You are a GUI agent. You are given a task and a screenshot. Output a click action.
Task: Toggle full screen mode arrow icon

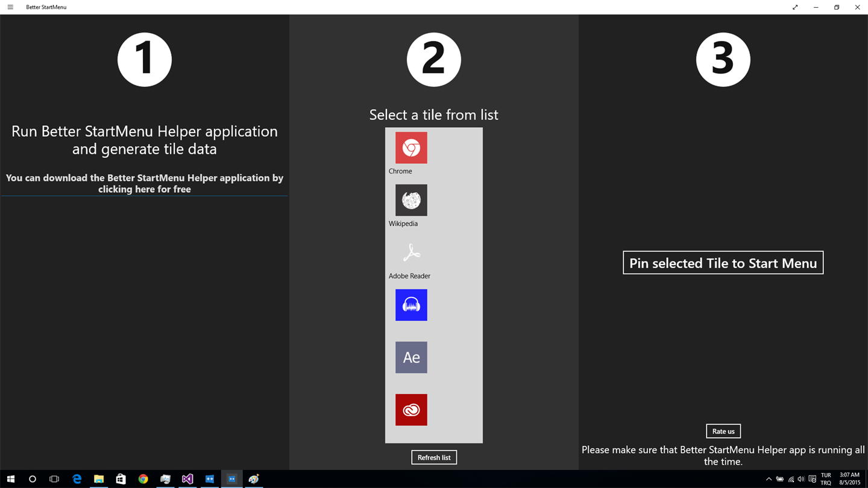(795, 7)
